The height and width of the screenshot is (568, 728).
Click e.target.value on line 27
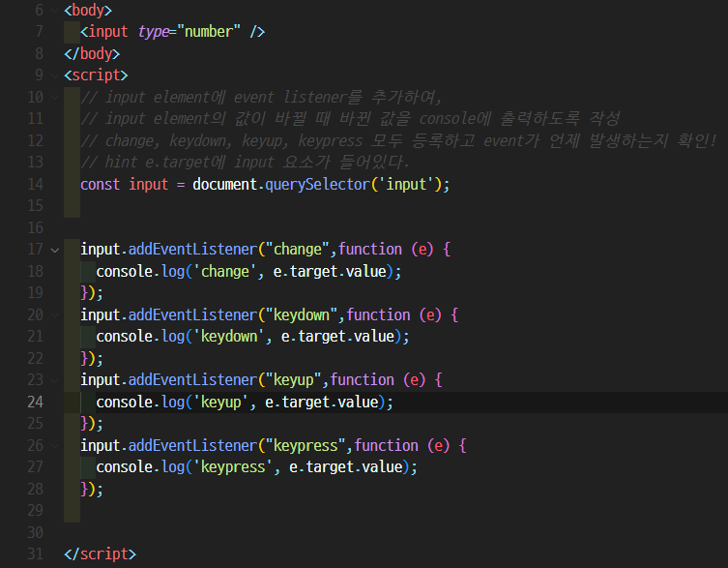(x=346, y=467)
